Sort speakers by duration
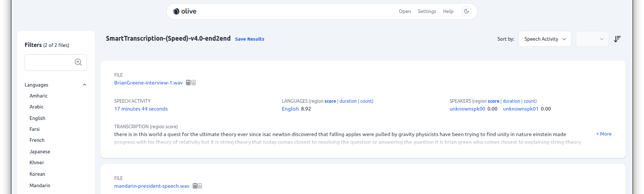Image resolution: width=644 pixels, height=194 pixels. 511,101
